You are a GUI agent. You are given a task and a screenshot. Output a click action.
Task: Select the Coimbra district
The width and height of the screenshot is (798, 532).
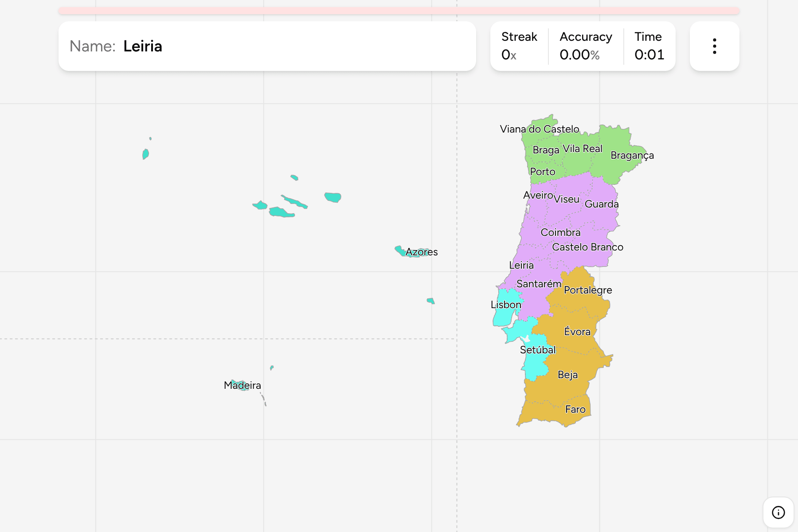[x=560, y=232]
